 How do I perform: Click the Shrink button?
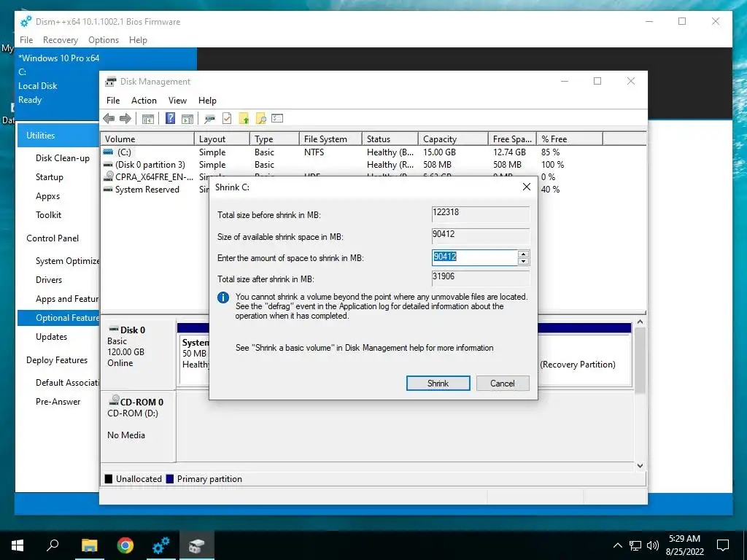(438, 384)
